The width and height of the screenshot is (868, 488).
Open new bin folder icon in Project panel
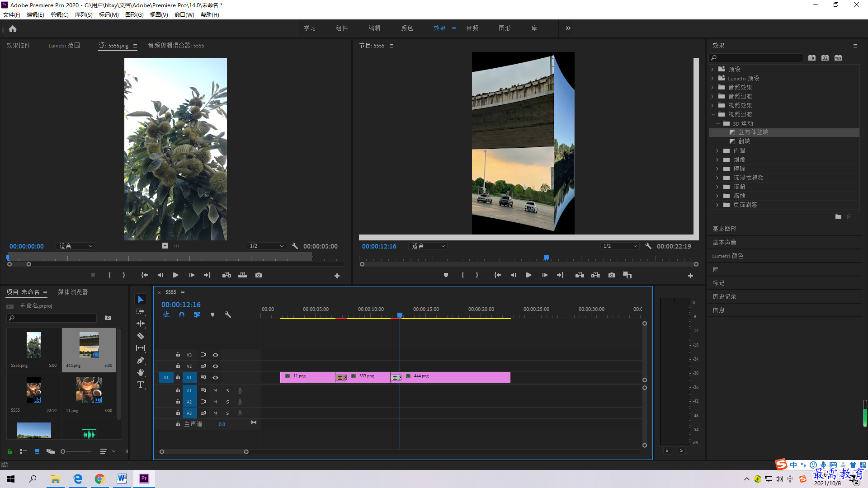tap(108, 318)
